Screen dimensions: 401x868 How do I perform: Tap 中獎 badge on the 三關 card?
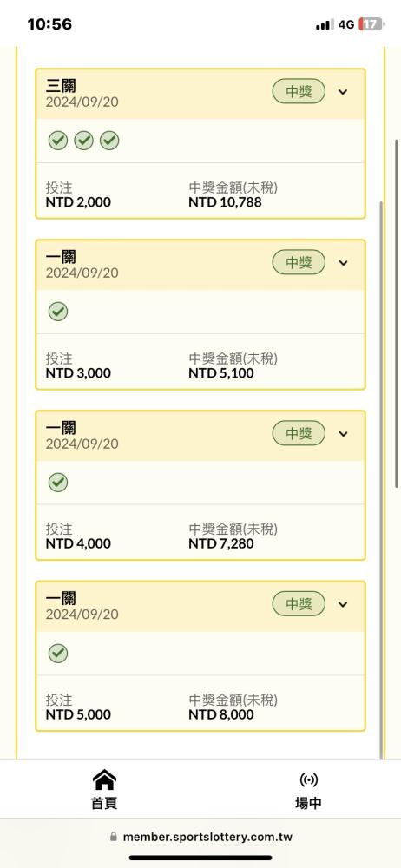tap(299, 92)
